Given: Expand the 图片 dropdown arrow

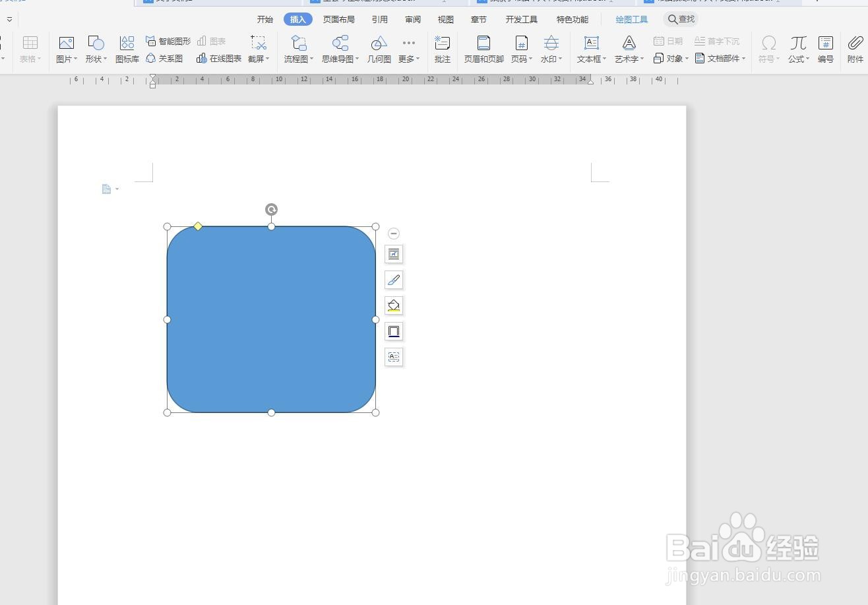Looking at the screenshot, I should coord(76,59).
